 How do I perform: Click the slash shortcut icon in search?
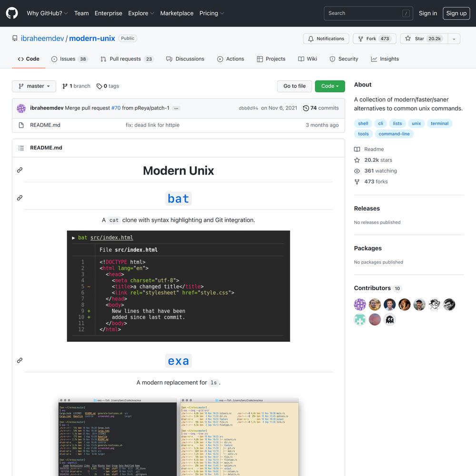(x=406, y=13)
